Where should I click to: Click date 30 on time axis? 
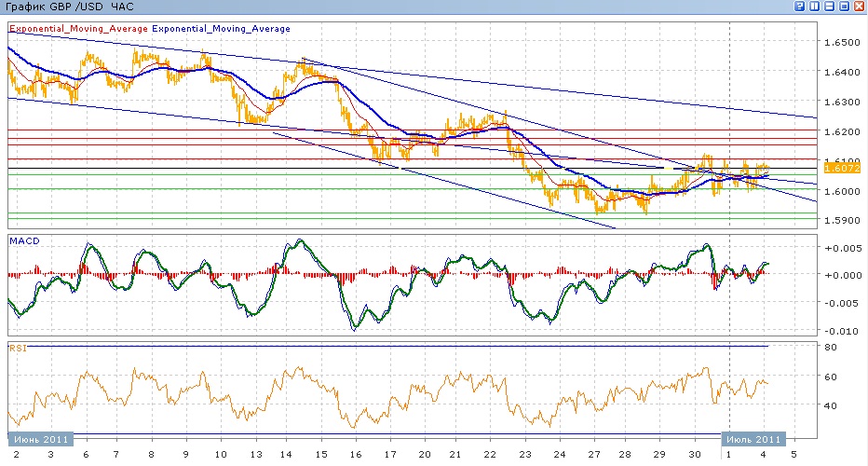pos(695,455)
